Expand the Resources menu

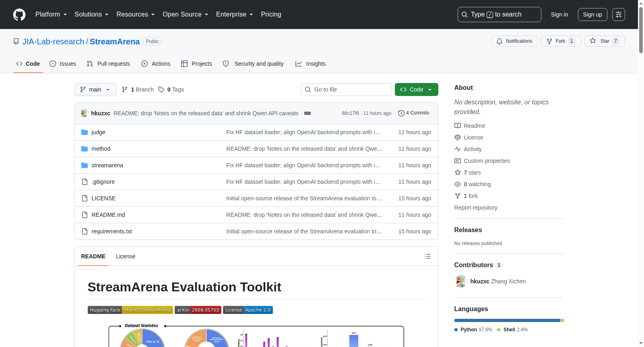click(x=136, y=15)
